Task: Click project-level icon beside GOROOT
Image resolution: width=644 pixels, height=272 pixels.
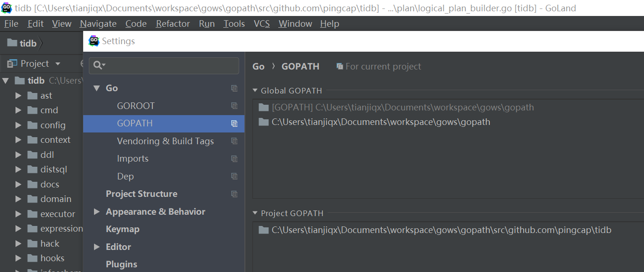Action: coord(234,106)
